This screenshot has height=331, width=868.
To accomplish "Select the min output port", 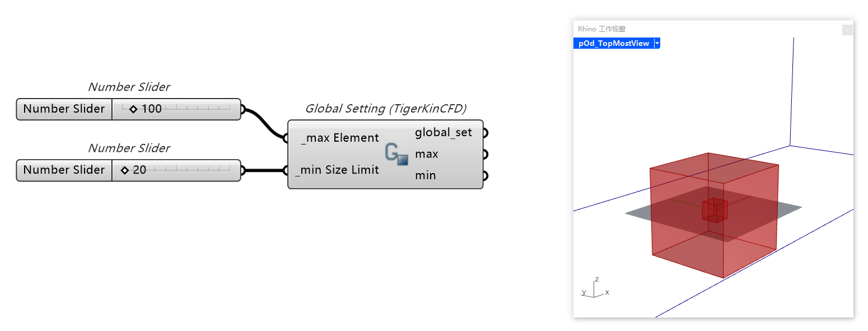I will 484,175.
